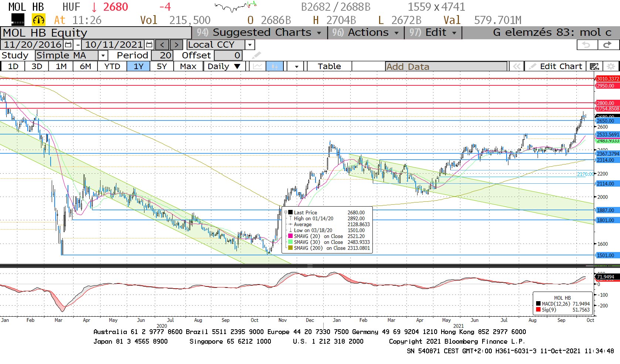Expand the panel divider handle
The width and height of the screenshot is (620, 364).
pos(310,266)
